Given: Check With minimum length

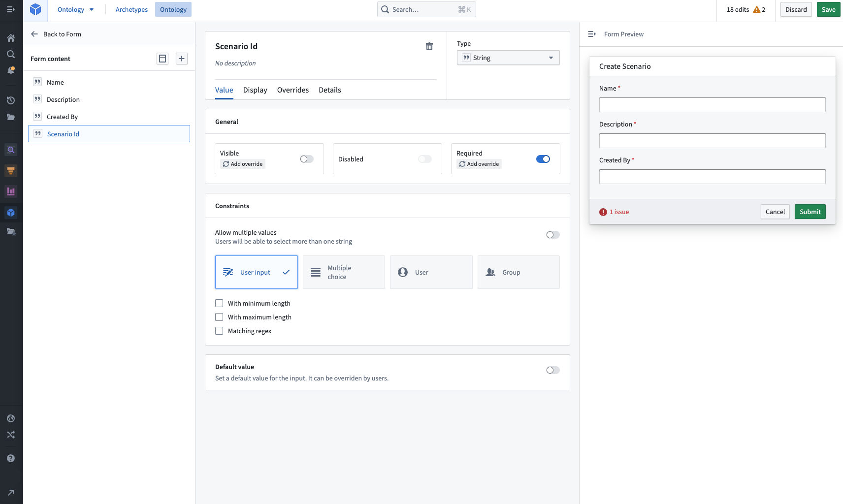Looking at the screenshot, I should click(x=219, y=303).
